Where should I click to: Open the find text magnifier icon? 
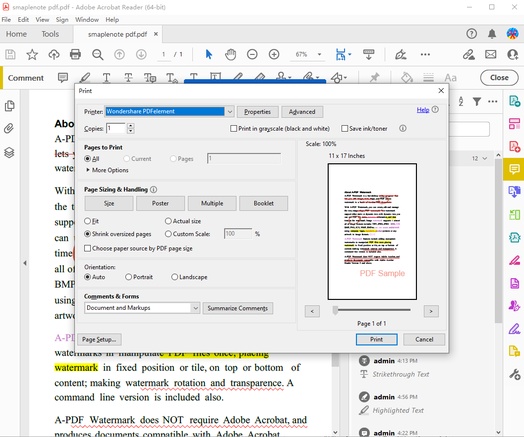[98, 54]
